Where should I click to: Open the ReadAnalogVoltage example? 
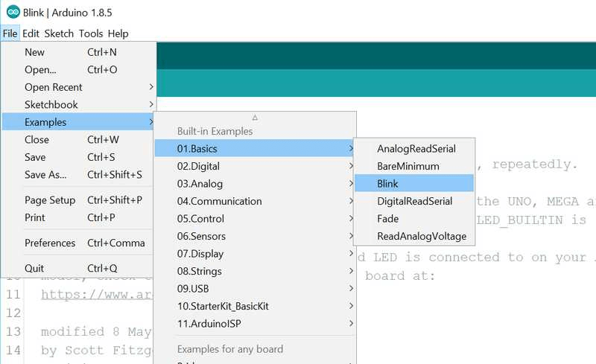point(414,236)
